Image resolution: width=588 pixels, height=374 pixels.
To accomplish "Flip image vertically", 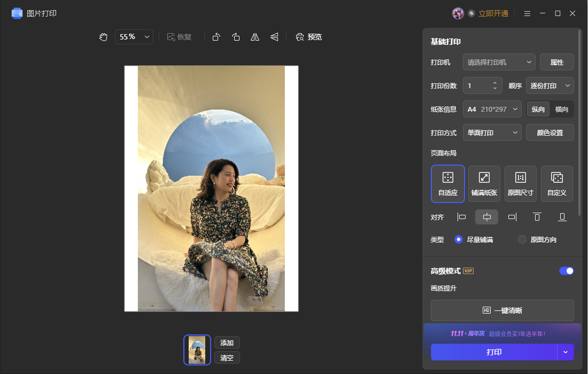I will pyautogui.click(x=275, y=37).
